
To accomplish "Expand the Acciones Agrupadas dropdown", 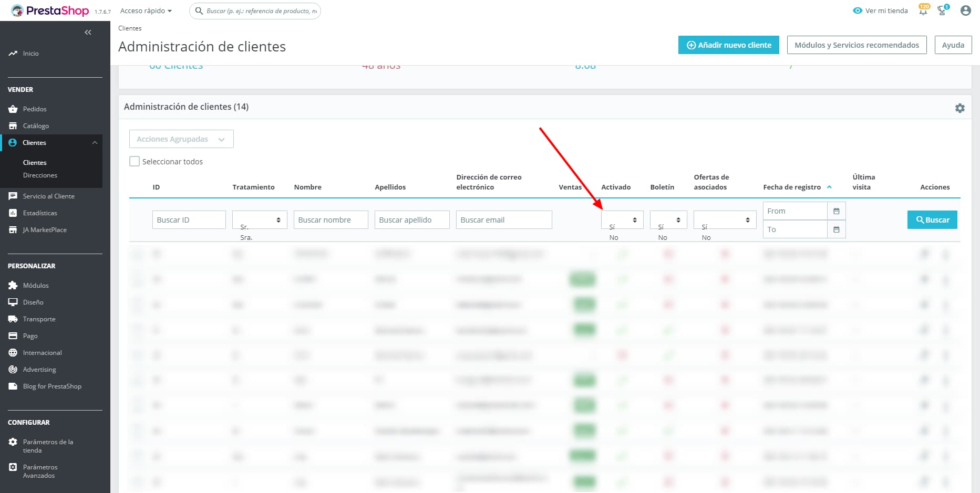I will point(181,139).
